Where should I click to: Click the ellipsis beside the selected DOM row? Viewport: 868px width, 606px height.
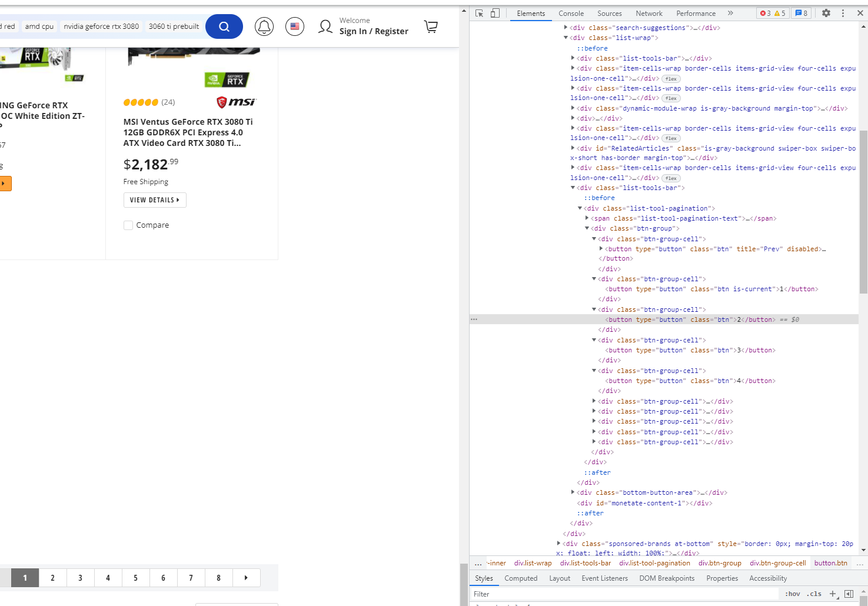[474, 319]
